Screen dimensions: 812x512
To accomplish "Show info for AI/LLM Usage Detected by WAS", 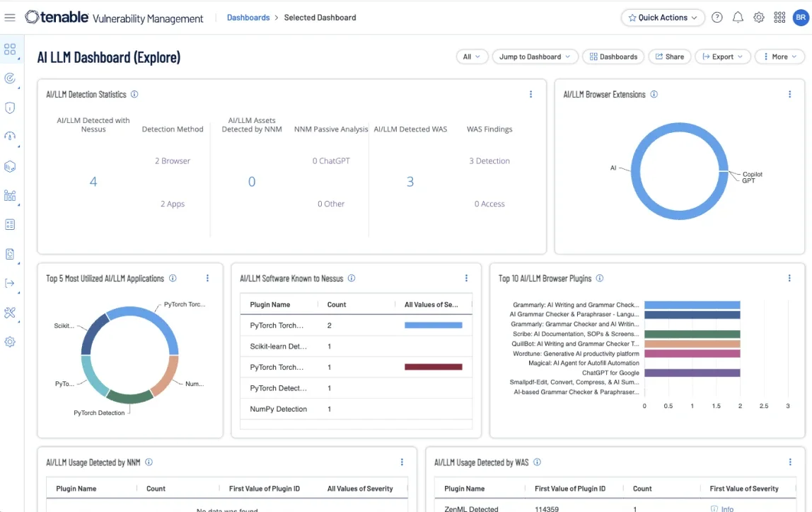I will click(x=537, y=462).
